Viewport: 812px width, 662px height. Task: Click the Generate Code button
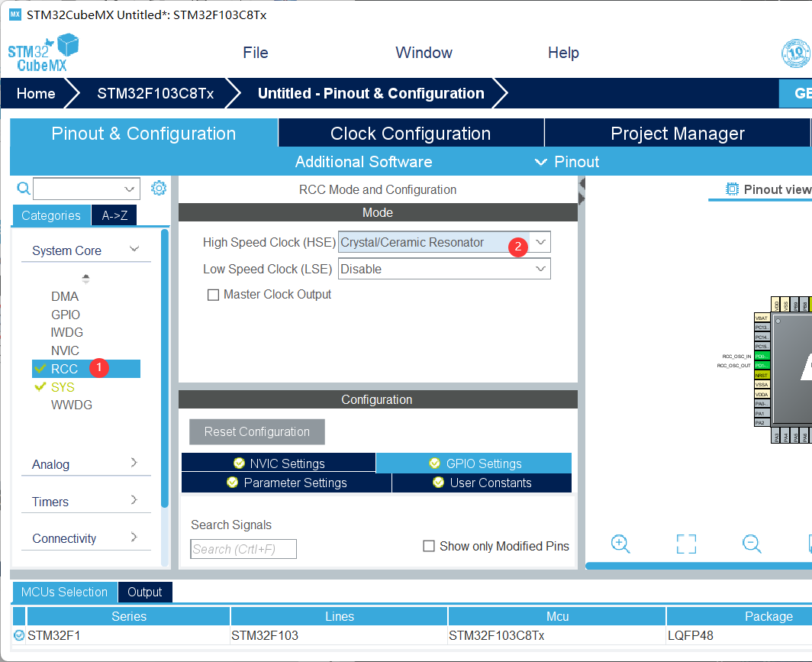pos(795,93)
